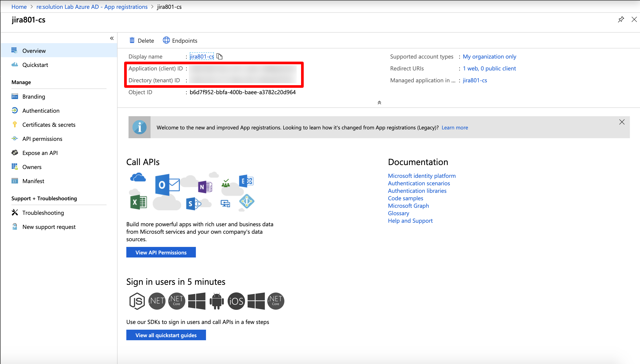Open Microsoft identity platform documentation
Screen dimensions: 640x364
[422, 176]
